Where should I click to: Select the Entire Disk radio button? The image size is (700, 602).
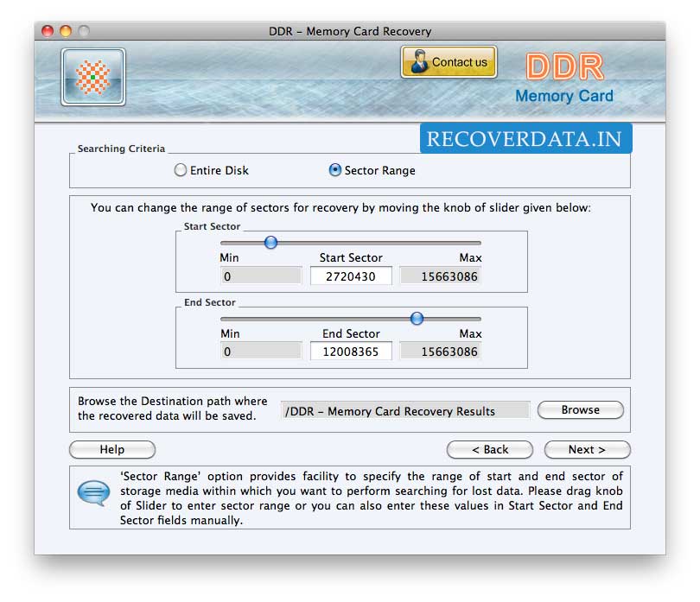coord(181,170)
